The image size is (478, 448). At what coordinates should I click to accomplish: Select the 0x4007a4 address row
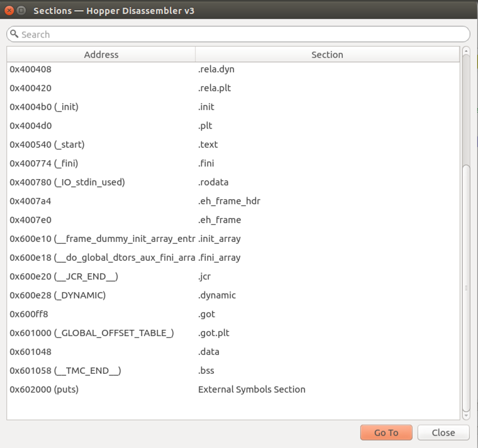(30, 201)
